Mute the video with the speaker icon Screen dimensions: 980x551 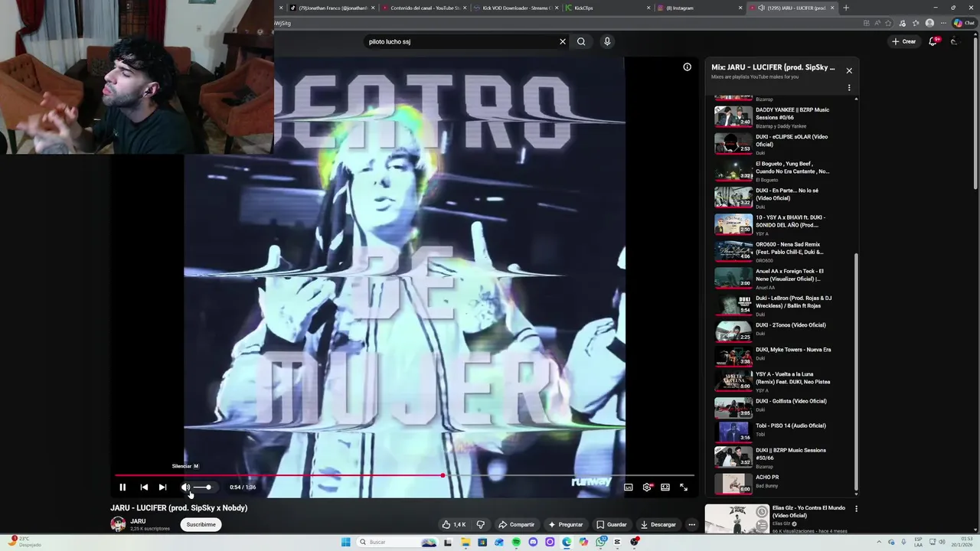(185, 487)
